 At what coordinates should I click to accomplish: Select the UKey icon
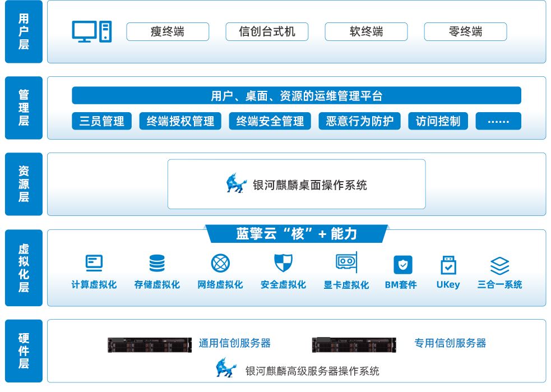point(448,265)
